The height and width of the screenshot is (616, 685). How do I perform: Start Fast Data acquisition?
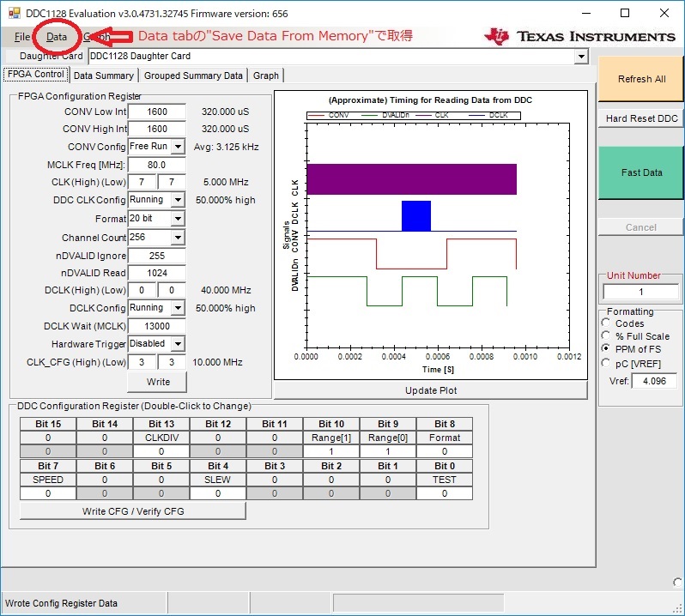[641, 172]
